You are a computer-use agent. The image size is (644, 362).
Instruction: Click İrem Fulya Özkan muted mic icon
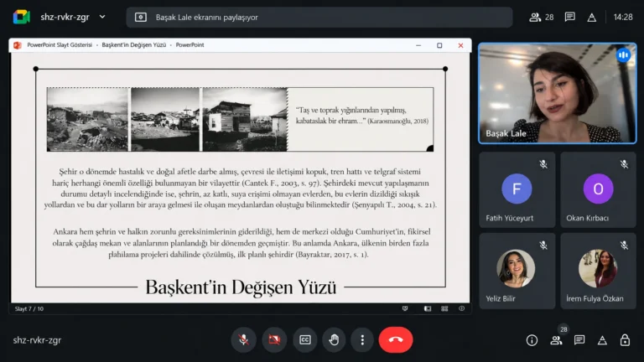pyautogui.click(x=624, y=245)
